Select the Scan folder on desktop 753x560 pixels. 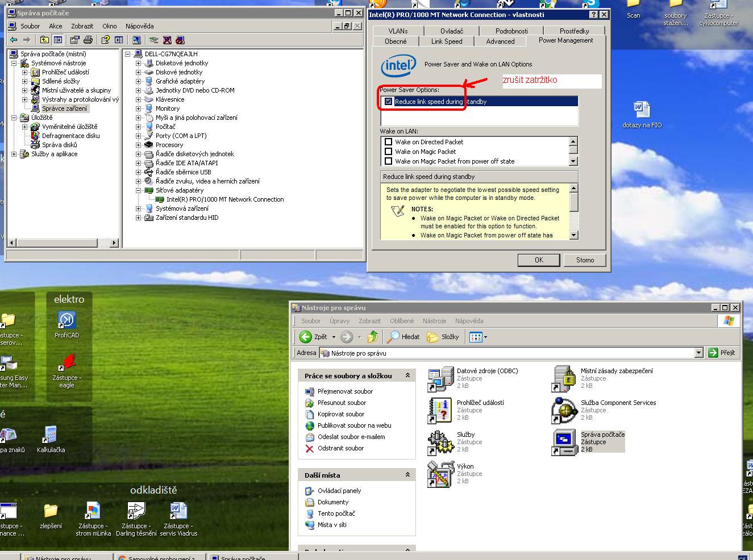(x=633, y=5)
